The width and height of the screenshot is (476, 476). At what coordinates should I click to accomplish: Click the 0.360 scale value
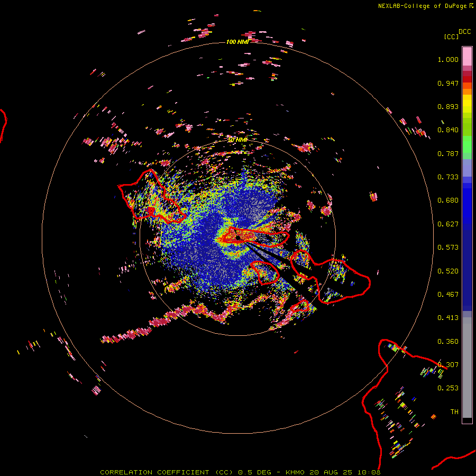point(448,342)
